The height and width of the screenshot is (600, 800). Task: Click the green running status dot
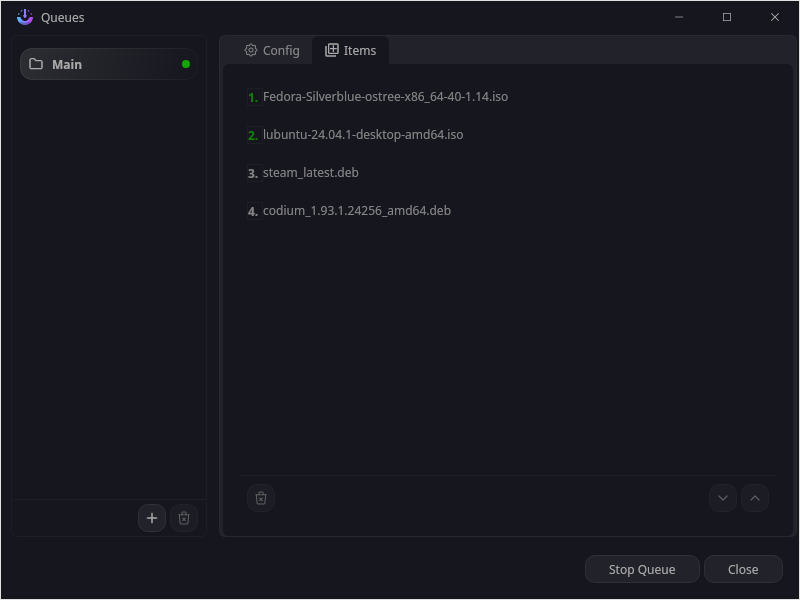point(186,64)
